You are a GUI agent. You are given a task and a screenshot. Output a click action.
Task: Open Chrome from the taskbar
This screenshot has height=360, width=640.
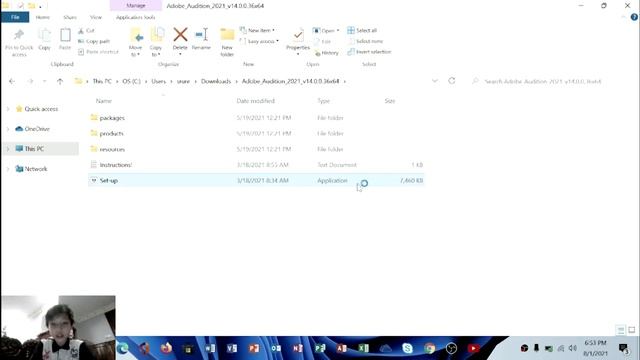(429, 348)
